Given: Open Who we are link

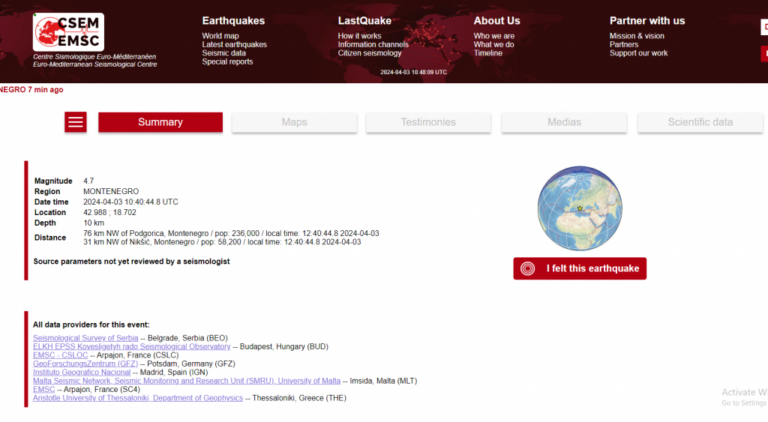Looking at the screenshot, I should tap(494, 36).
